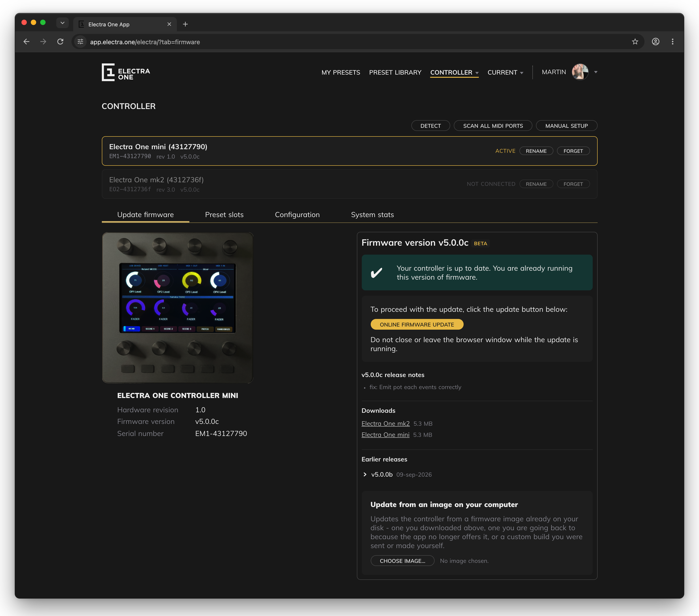Open new browser tab
This screenshot has height=616, width=699.
pos(185,24)
